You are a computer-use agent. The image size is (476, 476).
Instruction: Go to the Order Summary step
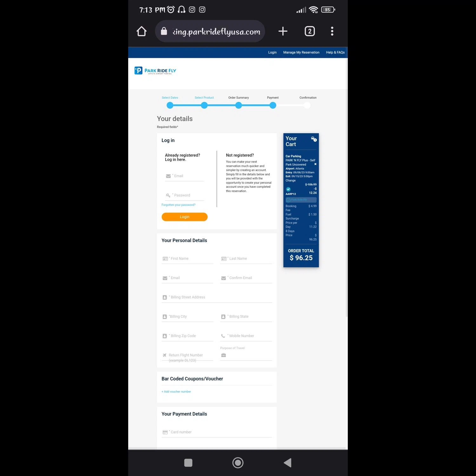[x=238, y=98]
